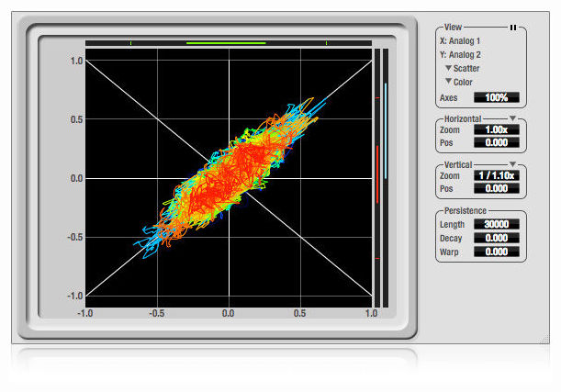Select the Y: Analog 2 channel
This screenshot has width=561, height=392.
[460, 55]
